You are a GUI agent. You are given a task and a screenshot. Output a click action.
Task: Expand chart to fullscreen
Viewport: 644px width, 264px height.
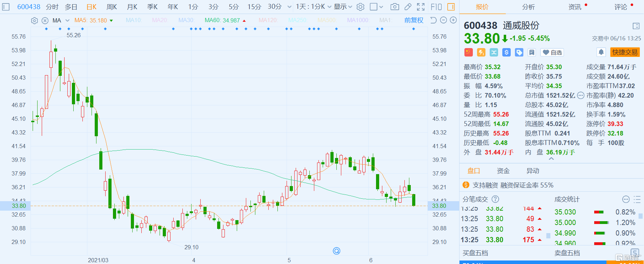coord(421,7)
